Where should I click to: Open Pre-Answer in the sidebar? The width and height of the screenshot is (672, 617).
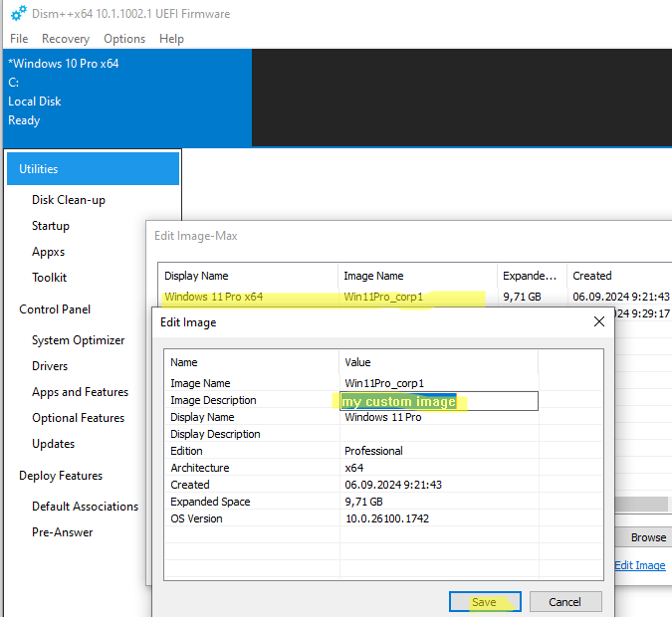click(63, 532)
